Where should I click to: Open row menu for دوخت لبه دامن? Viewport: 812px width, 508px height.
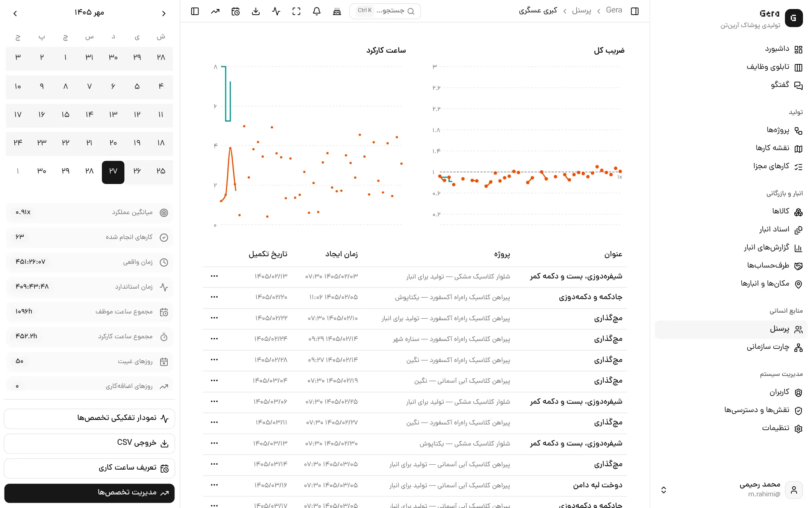click(x=214, y=485)
